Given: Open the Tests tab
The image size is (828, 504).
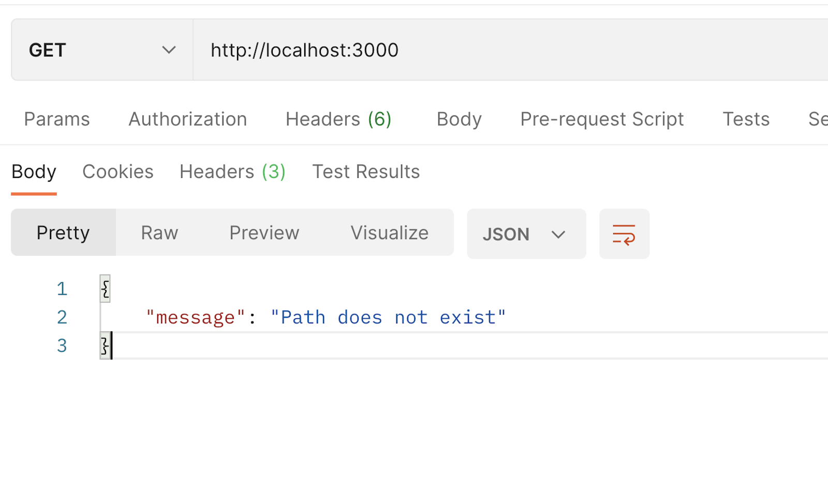Looking at the screenshot, I should (746, 118).
